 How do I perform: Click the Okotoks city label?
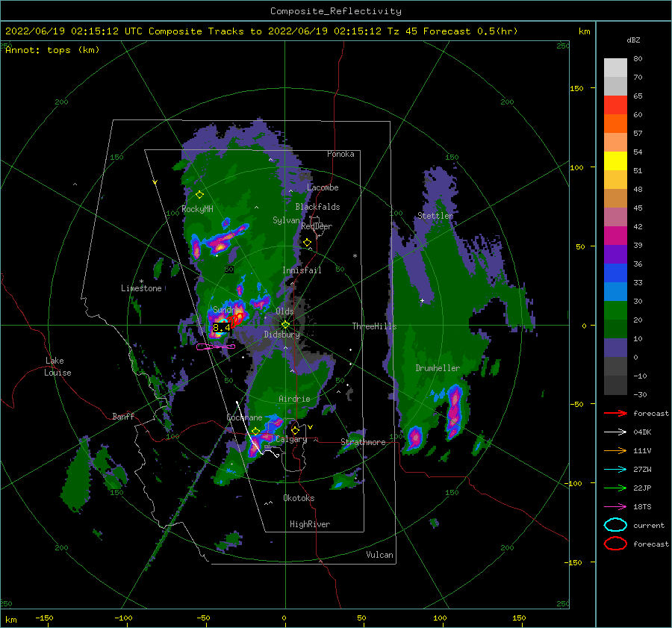(299, 498)
